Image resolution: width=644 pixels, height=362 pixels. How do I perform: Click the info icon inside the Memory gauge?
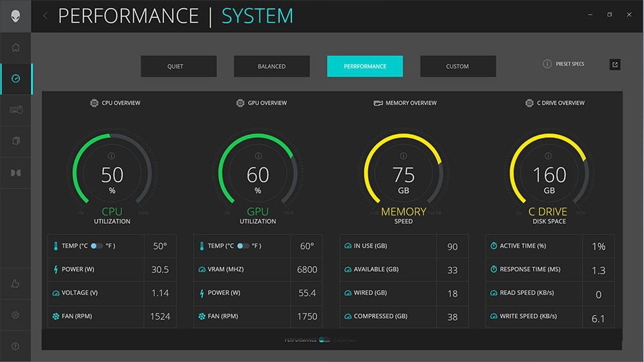click(404, 156)
